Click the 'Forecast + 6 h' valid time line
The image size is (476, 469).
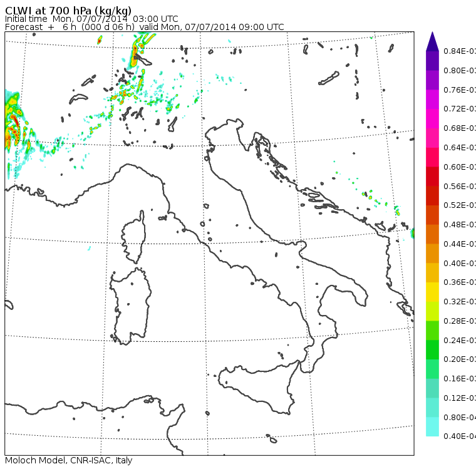pyautogui.click(x=145, y=27)
